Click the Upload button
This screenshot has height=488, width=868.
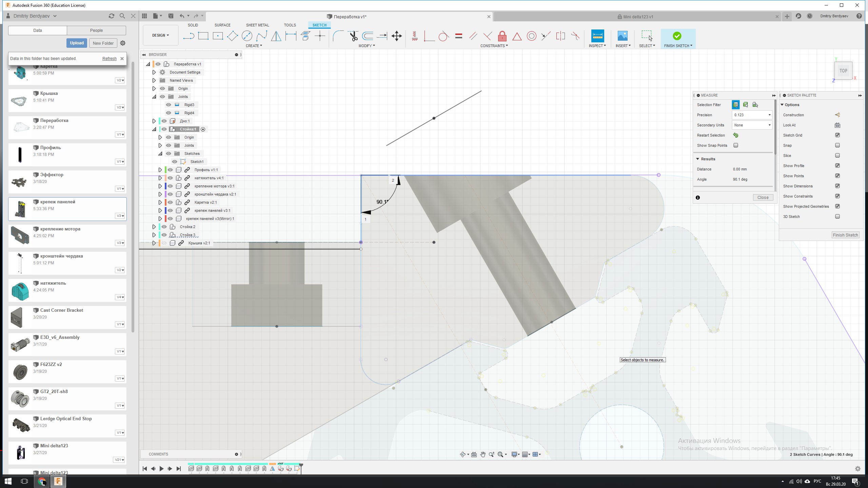pos(77,43)
